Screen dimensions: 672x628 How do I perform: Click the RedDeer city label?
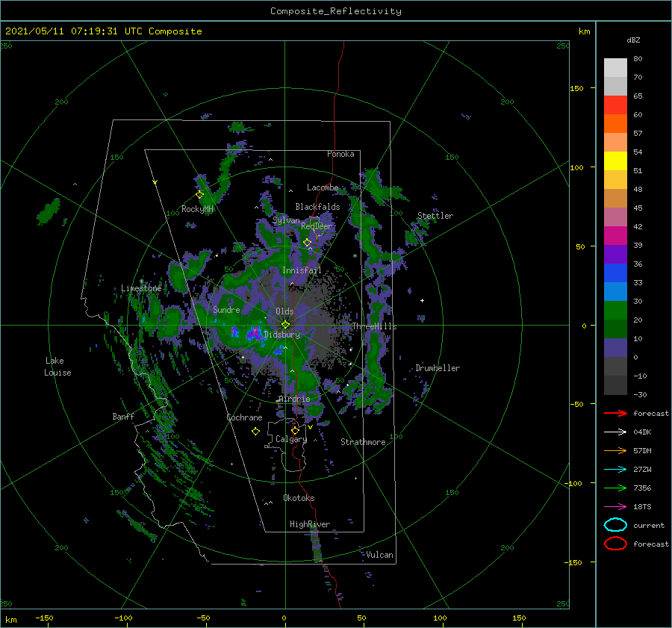317,226
